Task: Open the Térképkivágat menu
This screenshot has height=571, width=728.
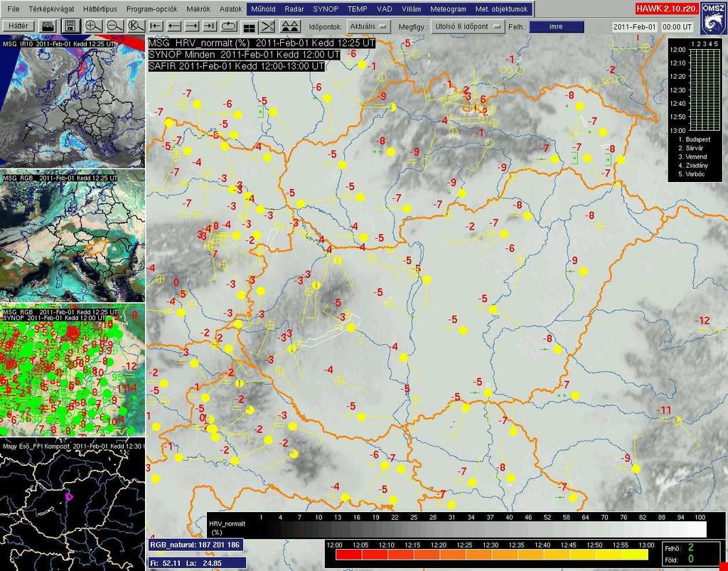Action: pos(51,9)
